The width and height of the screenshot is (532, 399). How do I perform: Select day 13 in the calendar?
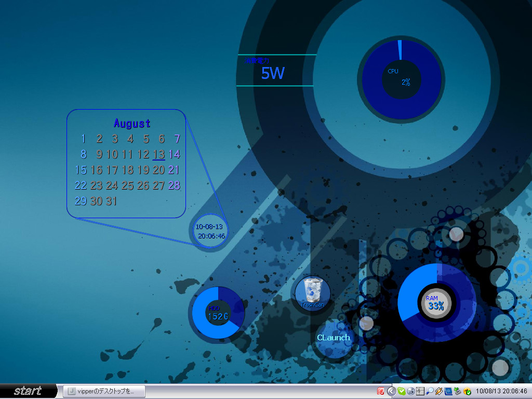coord(159,154)
